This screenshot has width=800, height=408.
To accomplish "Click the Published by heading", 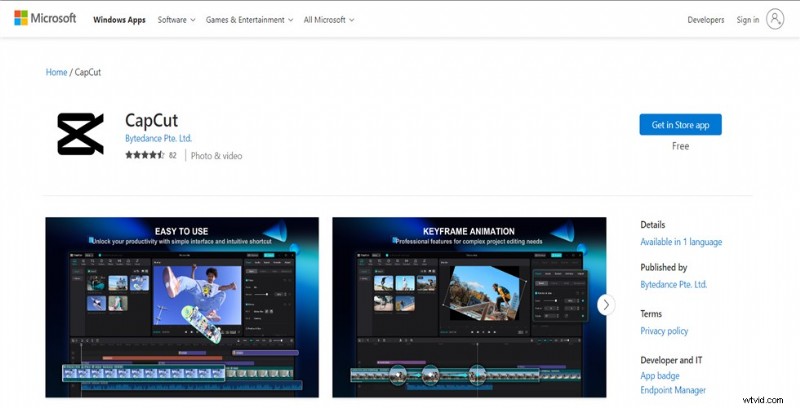I will [664, 267].
